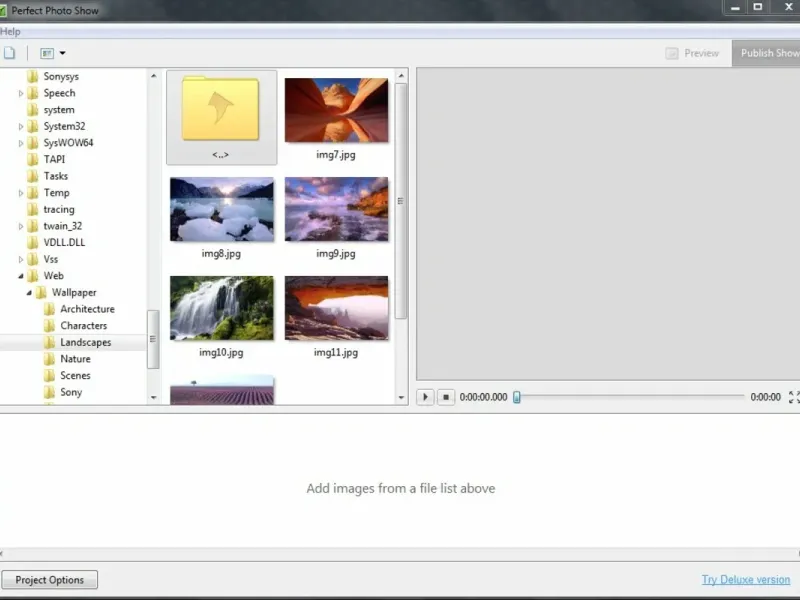Minimize the Perfect Photo Show window
The height and width of the screenshot is (600, 800).
point(735,8)
